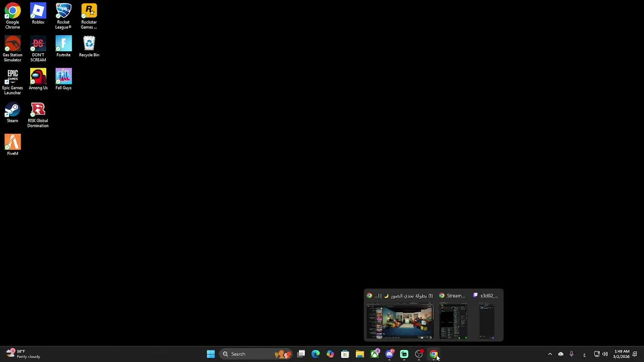This screenshot has height=362, width=644.
Task: Select the Roblox desktop icon
Action: point(38,14)
